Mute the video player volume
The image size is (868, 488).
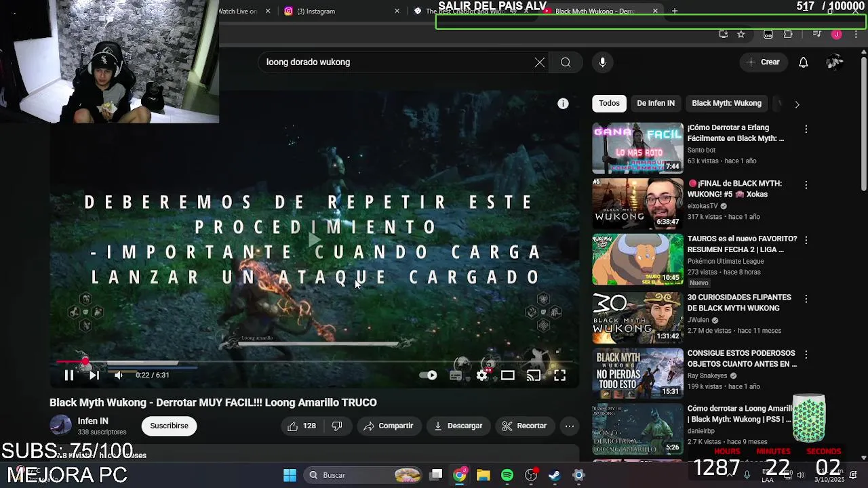coord(119,375)
